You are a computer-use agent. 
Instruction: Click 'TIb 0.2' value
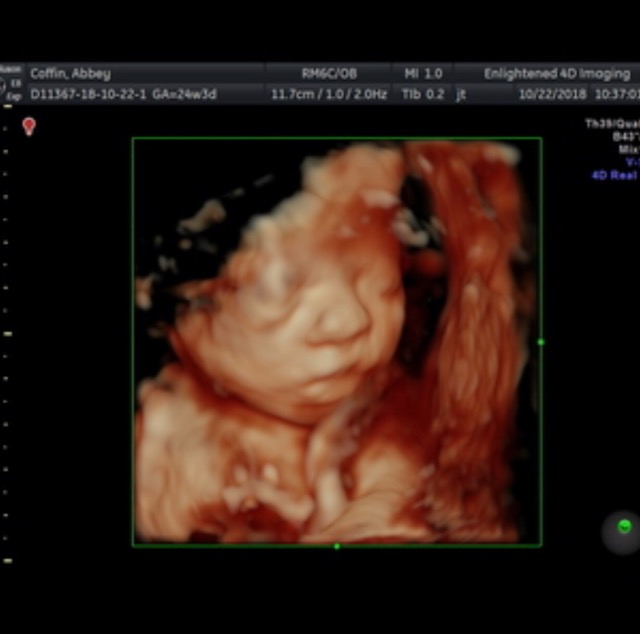(423, 94)
